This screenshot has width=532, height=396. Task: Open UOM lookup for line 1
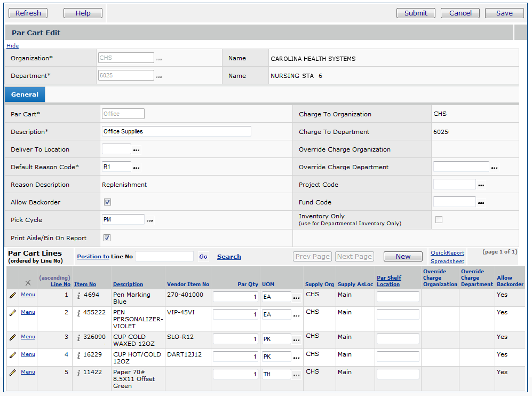click(296, 297)
